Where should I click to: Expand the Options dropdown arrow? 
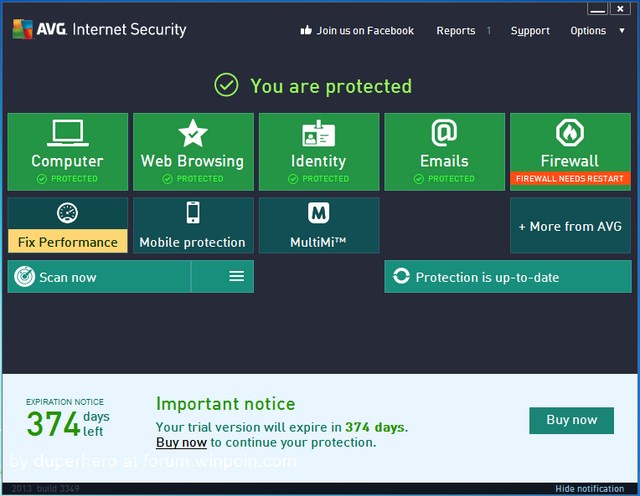[x=622, y=31]
